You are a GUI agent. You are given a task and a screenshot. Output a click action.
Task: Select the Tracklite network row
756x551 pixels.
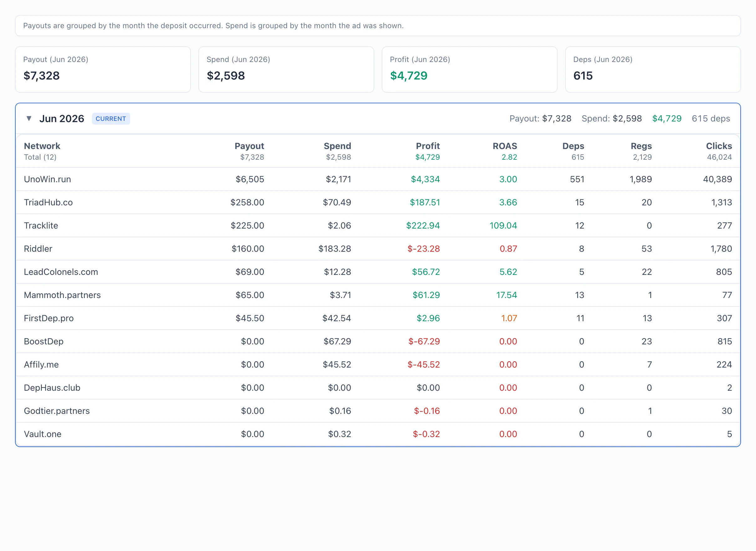378,226
